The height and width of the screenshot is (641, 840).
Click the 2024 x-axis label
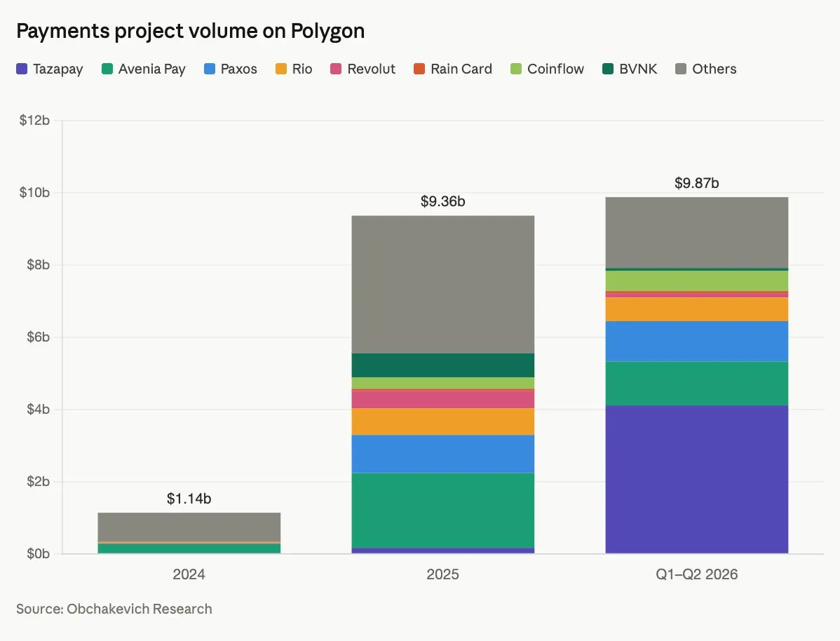[x=189, y=574]
